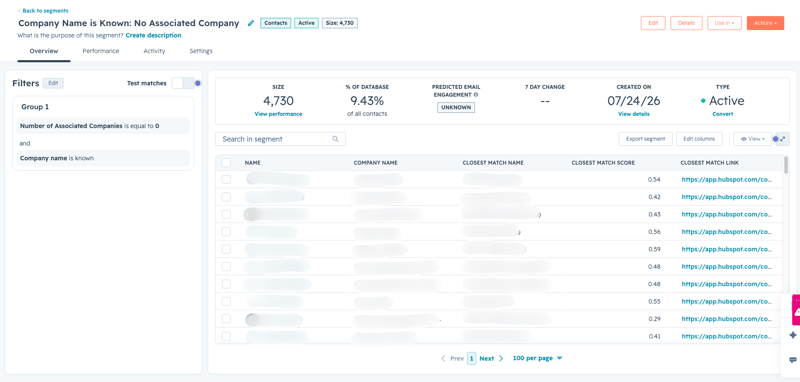Click the Edit button next to Filters
800x382 pixels.
[x=53, y=83]
